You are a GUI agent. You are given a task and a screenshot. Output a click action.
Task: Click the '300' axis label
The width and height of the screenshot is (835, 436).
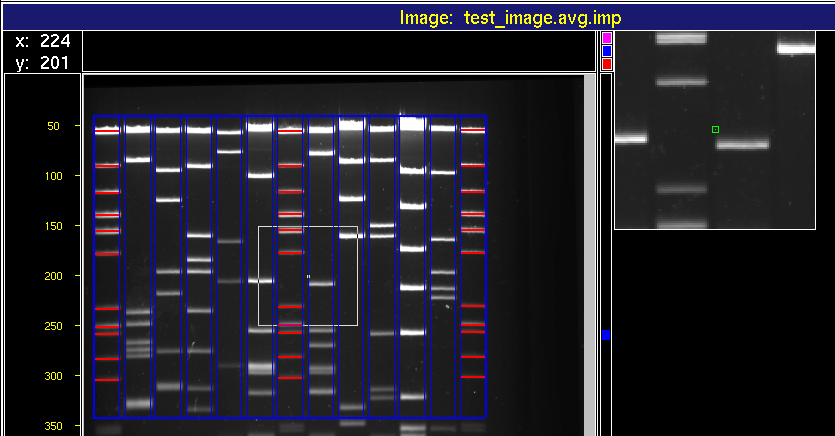click(x=53, y=376)
